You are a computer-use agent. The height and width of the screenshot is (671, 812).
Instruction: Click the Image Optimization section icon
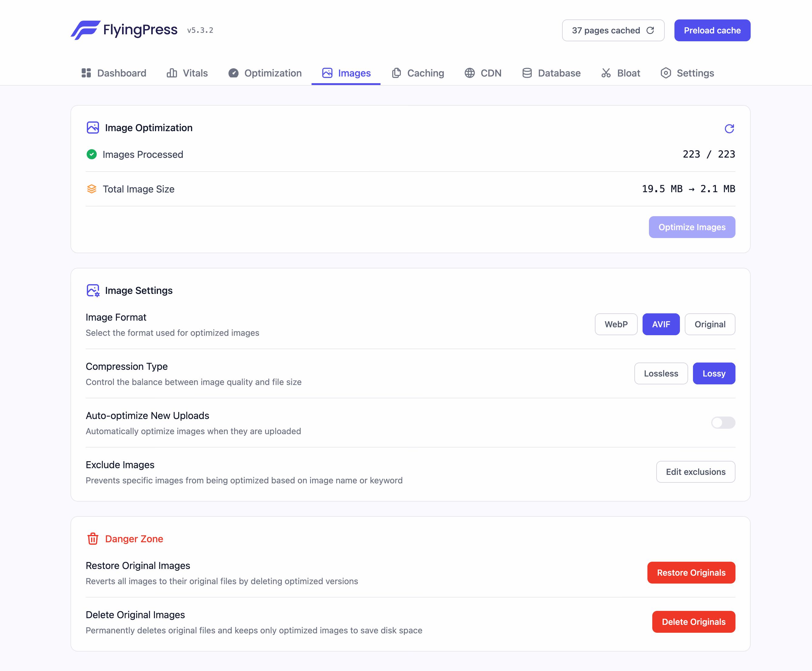[93, 128]
